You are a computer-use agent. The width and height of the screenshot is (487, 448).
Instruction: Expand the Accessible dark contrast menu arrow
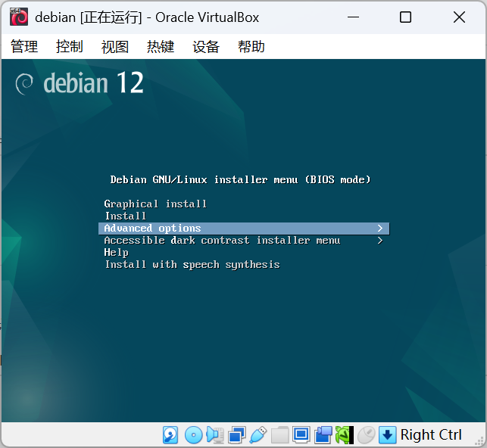pos(380,241)
